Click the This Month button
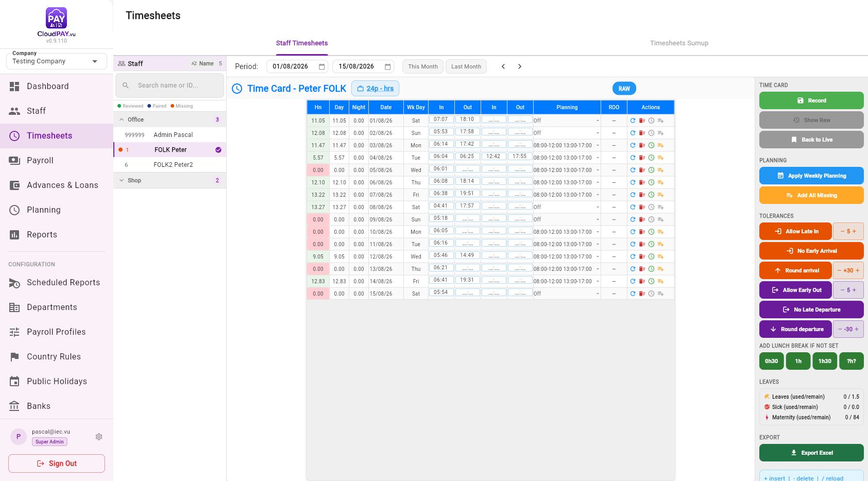This screenshot has height=481, width=868. coord(423,66)
